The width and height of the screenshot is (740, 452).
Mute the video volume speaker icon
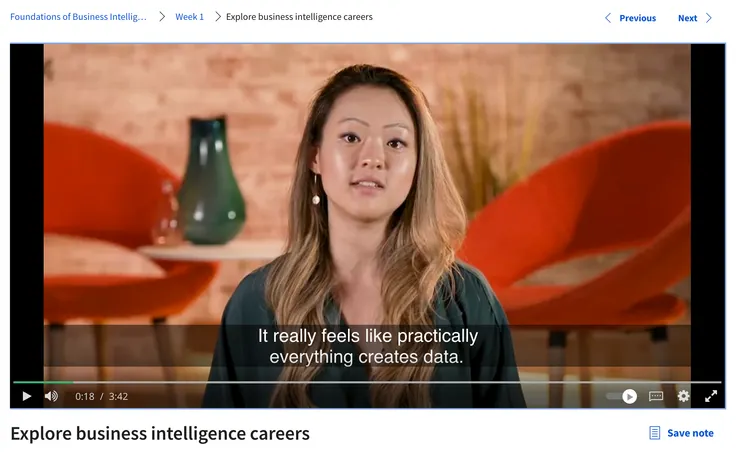pos(51,396)
